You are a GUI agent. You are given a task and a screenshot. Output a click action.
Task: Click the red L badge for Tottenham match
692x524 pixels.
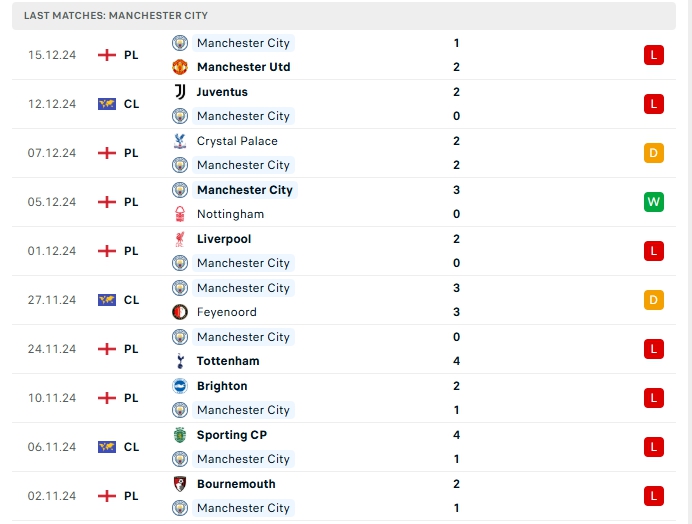(654, 349)
